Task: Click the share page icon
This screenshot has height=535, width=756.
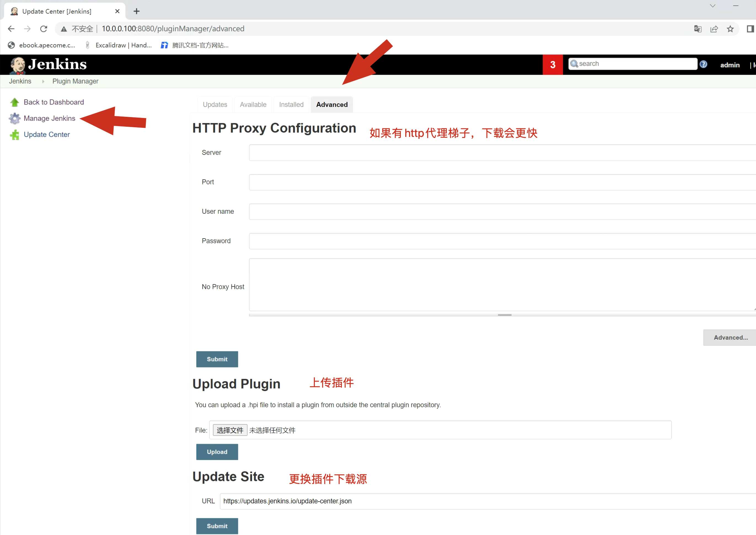Action: 714,29
